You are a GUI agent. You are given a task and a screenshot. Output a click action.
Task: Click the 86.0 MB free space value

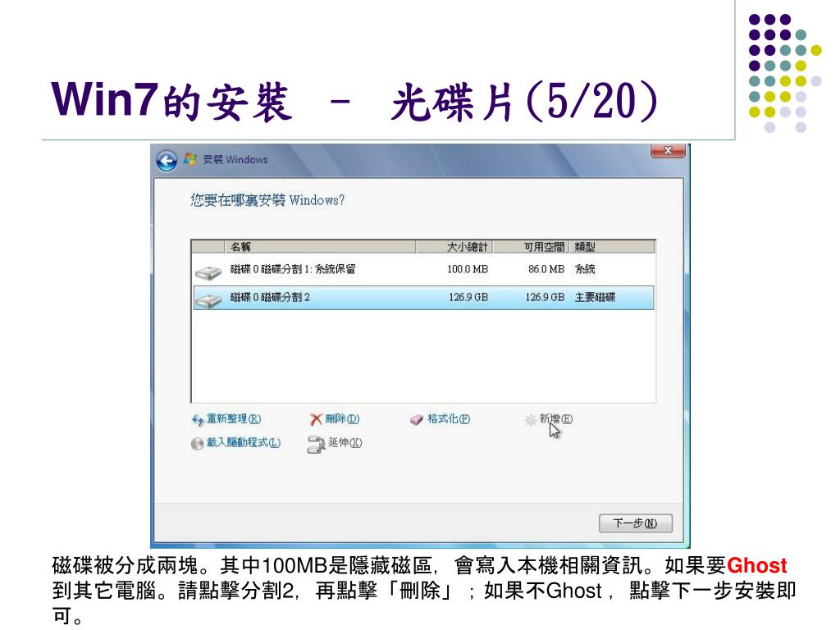[546, 269]
